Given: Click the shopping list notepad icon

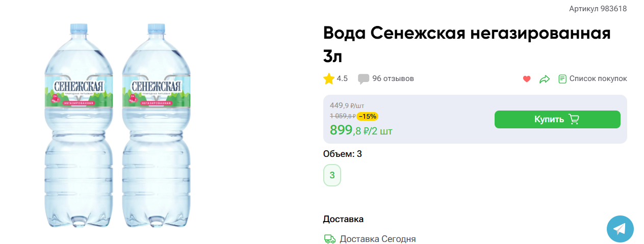Looking at the screenshot, I should 562,79.
